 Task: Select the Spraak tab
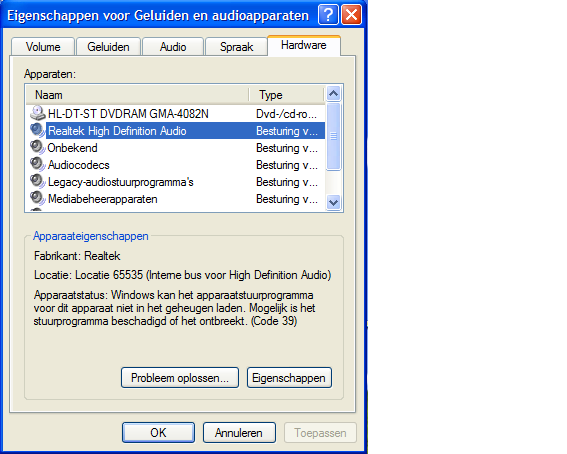236,47
